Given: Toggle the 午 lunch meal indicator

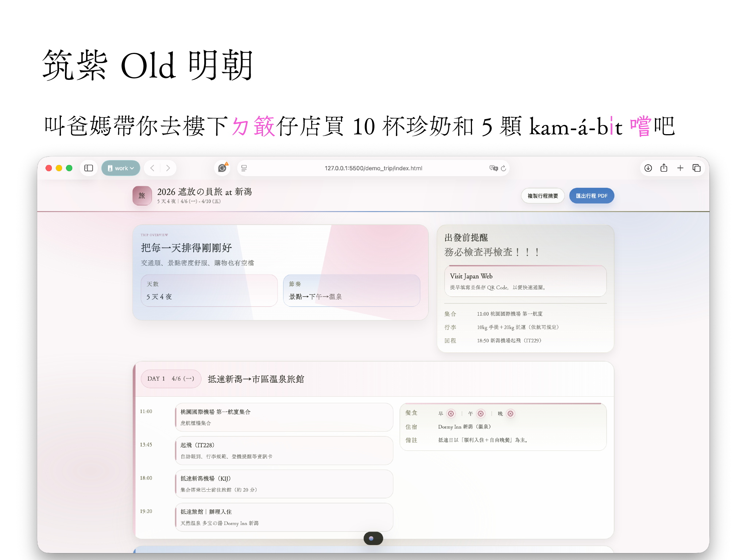Looking at the screenshot, I should 481,414.
